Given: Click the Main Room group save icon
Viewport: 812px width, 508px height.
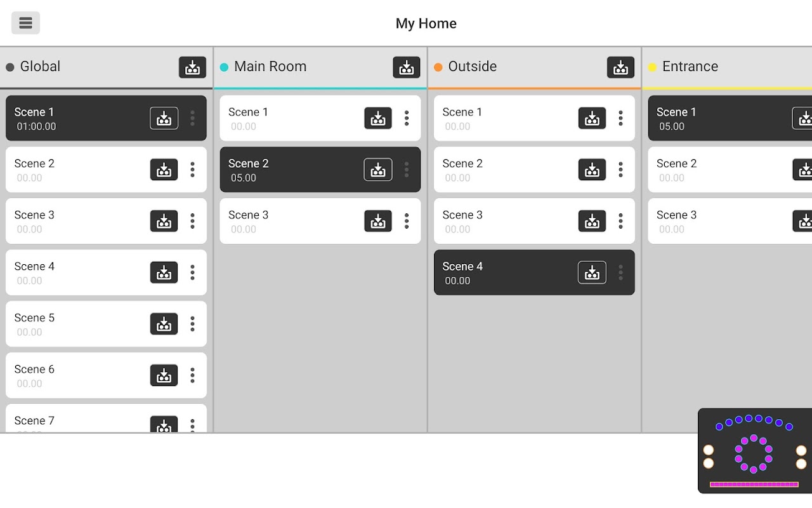Looking at the screenshot, I should pyautogui.click(x=407, y=67).
